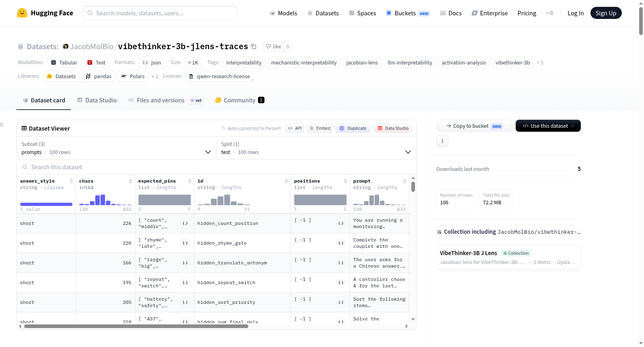The width and height of the screenshot is (644, 347).
Task: Click the three-dot more options button
Action: click(442, 141)
